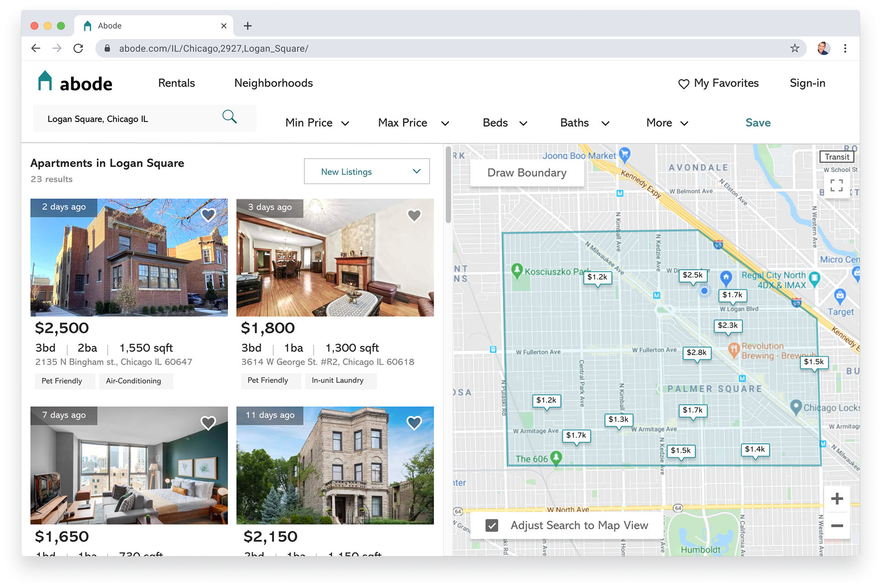Select the $1.4k map price marker
The height and width of the screenshot is (588, 881).
755,450
